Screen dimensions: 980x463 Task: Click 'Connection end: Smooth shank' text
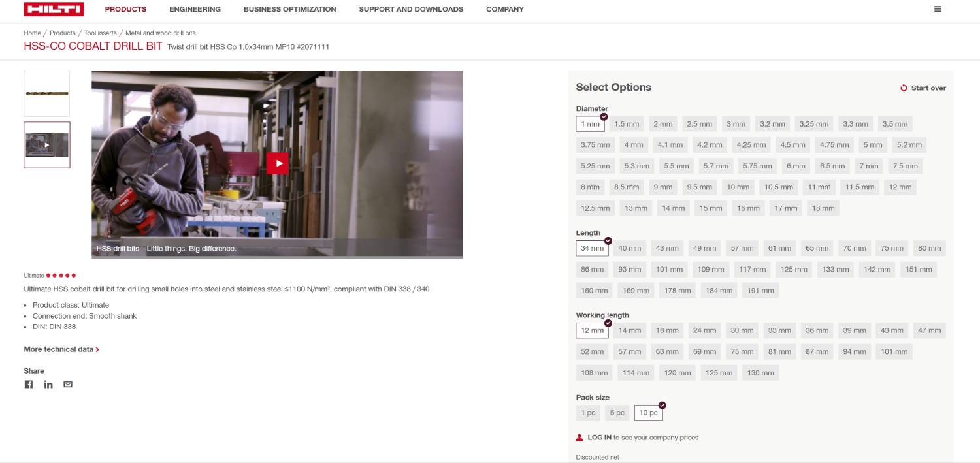[x=84, y=316]
